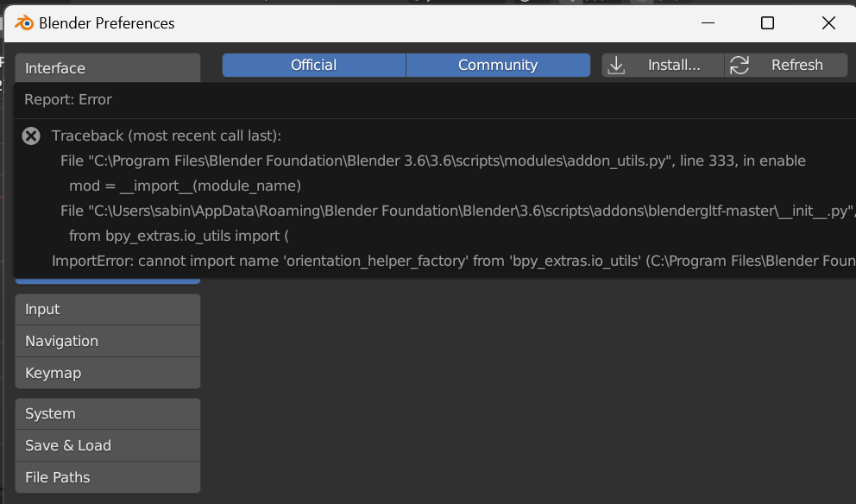
Task: Click the Report: Error header
Action: 69,99
